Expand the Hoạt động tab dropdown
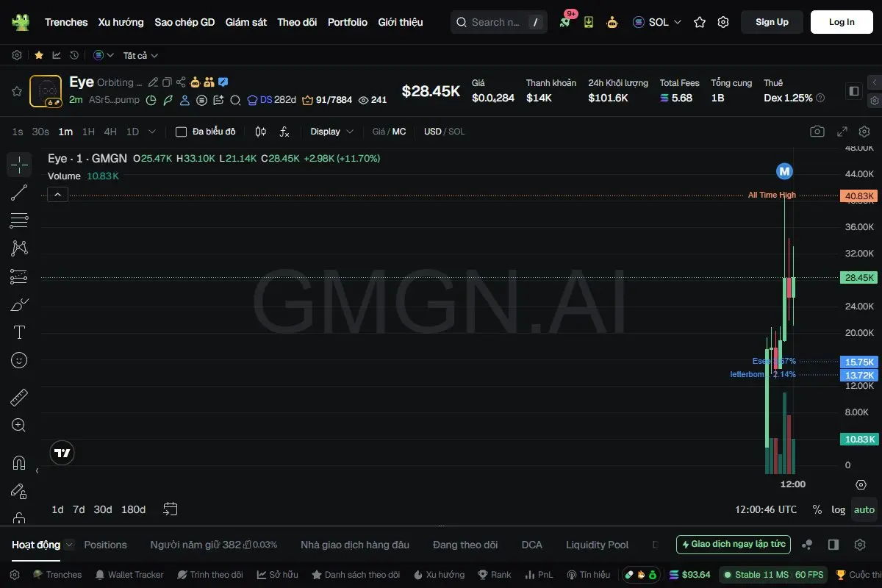 tap(69, 545)
